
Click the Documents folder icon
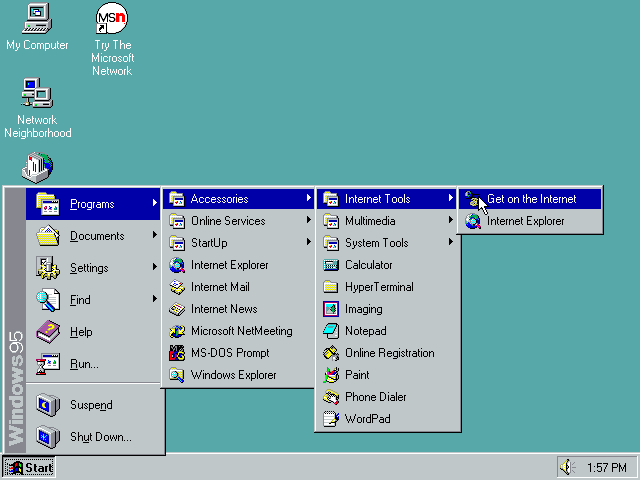pyautogui.click(x=48, y=236)
